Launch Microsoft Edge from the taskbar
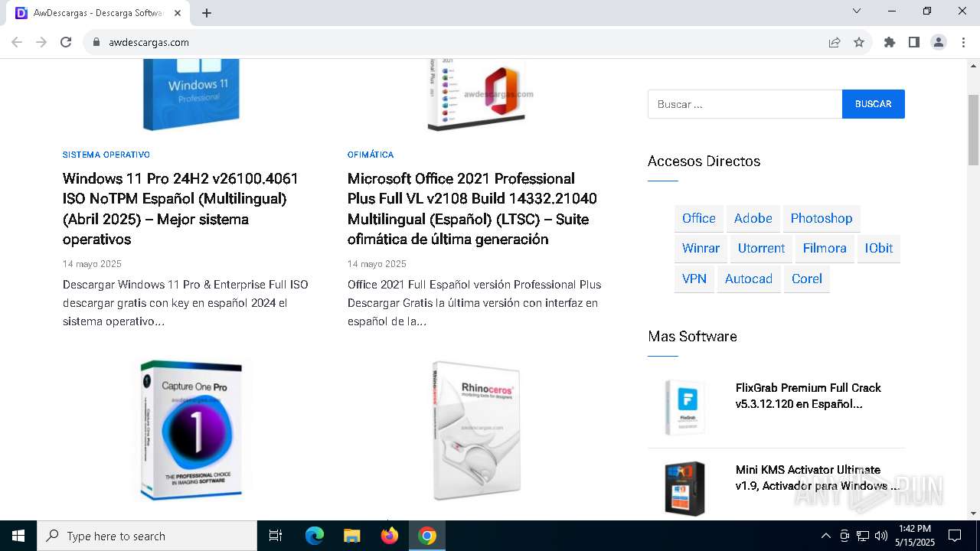This screenshot has width=980, height=551. (315, 536)
